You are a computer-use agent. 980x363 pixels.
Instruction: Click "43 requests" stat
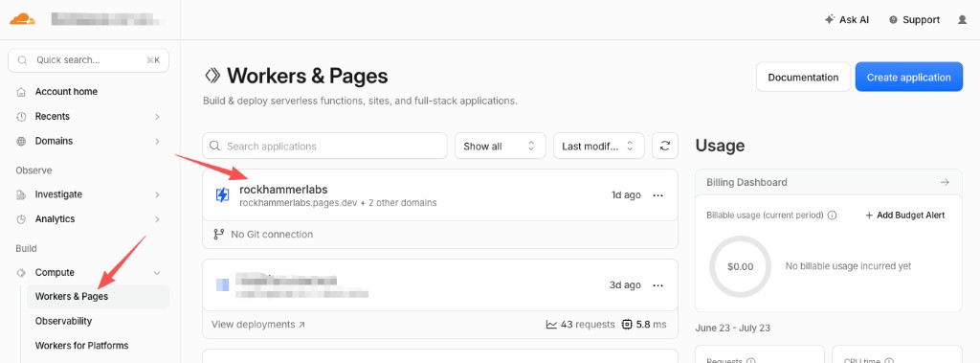[x=588, y=324]
